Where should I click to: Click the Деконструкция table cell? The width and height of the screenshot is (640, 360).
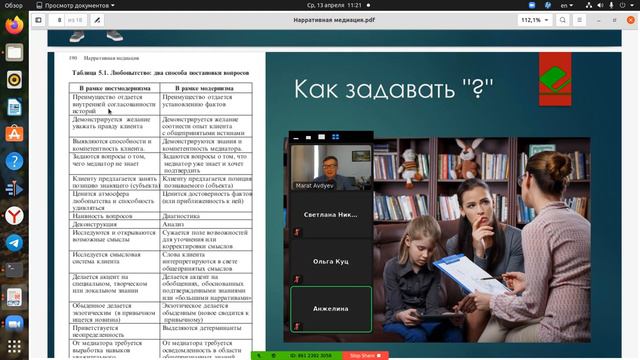pyautogui.click(x=115, y=224)
